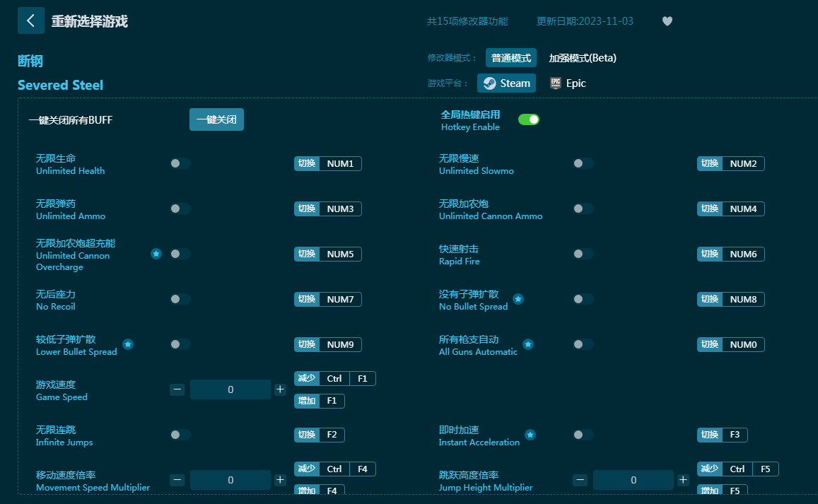The height and width of the screenshot is (504, 818).
Task: Click the Steam platform icon
Action: pyautogui.click(x=489, y=83)
